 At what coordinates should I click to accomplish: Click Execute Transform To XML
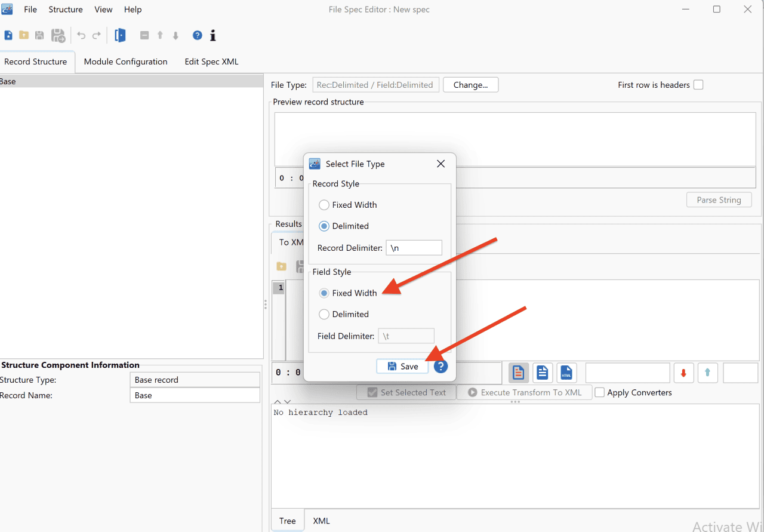[x=524, y=392]
